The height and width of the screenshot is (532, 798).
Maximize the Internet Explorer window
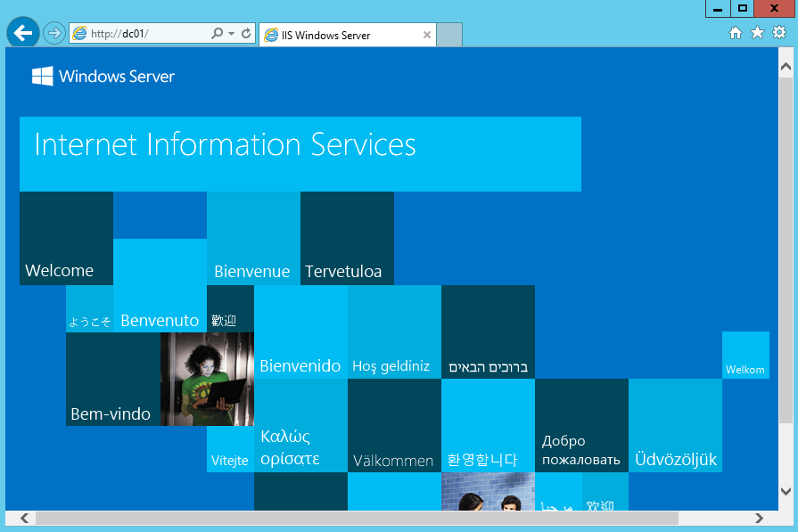click(x=743, y=9)
